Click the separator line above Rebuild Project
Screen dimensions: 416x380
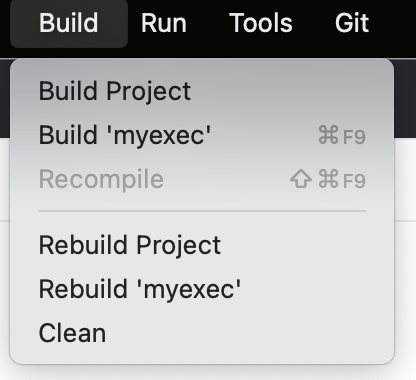(202, 211)
